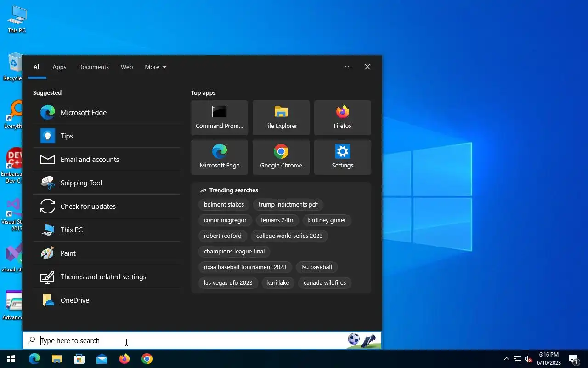
Task: Open the Tips suggested app
Action: click(107, 136)
